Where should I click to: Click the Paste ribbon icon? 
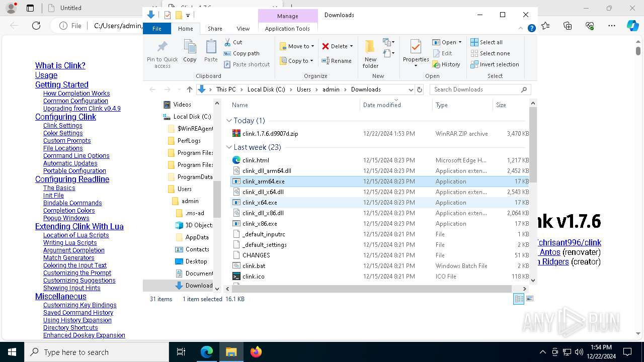pos(211,51)
